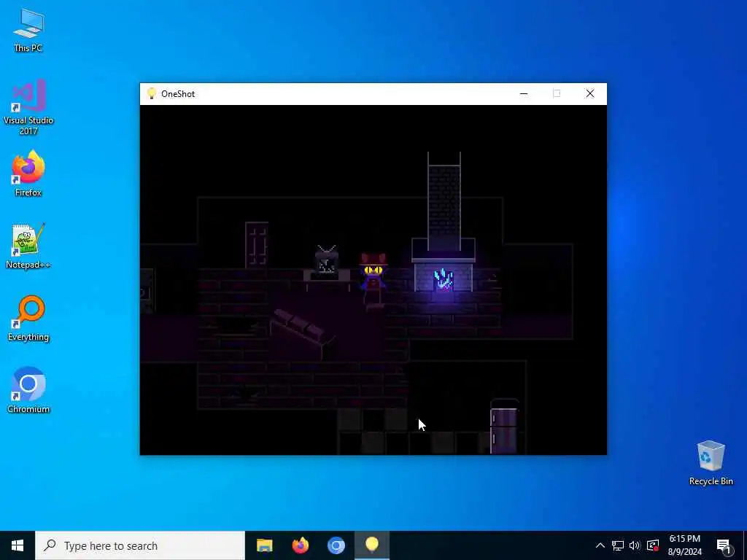Open the This PC desktop icon
The width and height of the screenshot is (747, 560).
(28, 29)
